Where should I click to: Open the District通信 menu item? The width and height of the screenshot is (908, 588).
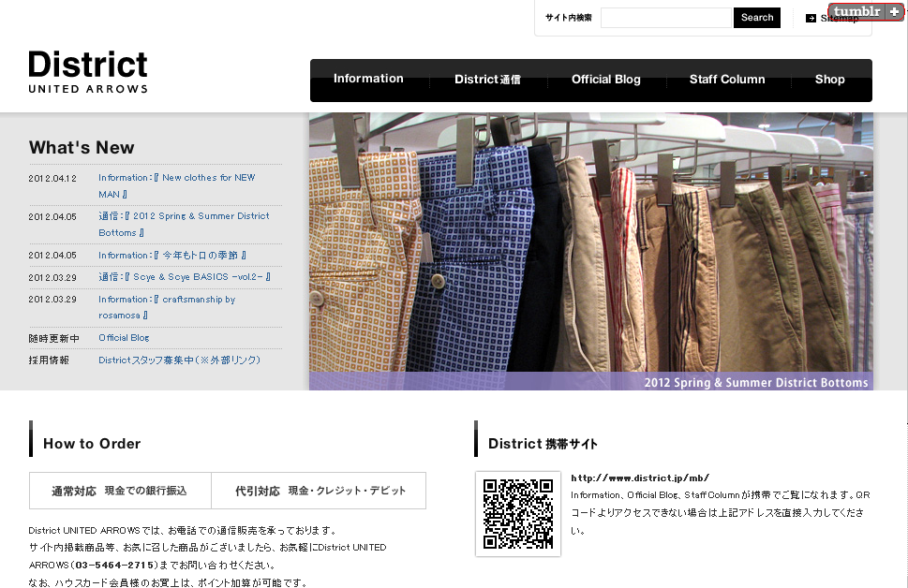[x=487, y=80]
